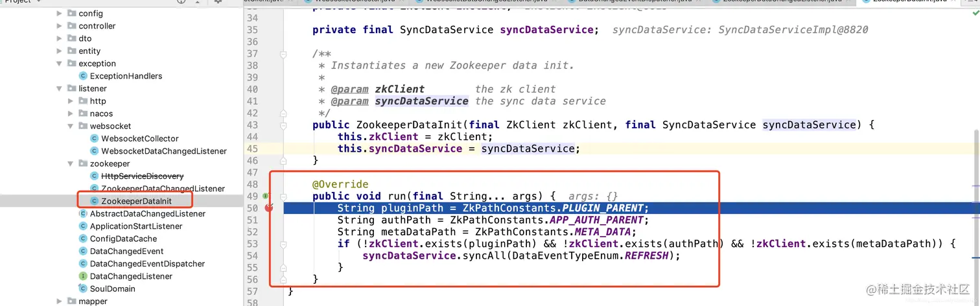Viewport: 980px width, 306px height.
Task: Expand the config package
Action: point(60,13)
